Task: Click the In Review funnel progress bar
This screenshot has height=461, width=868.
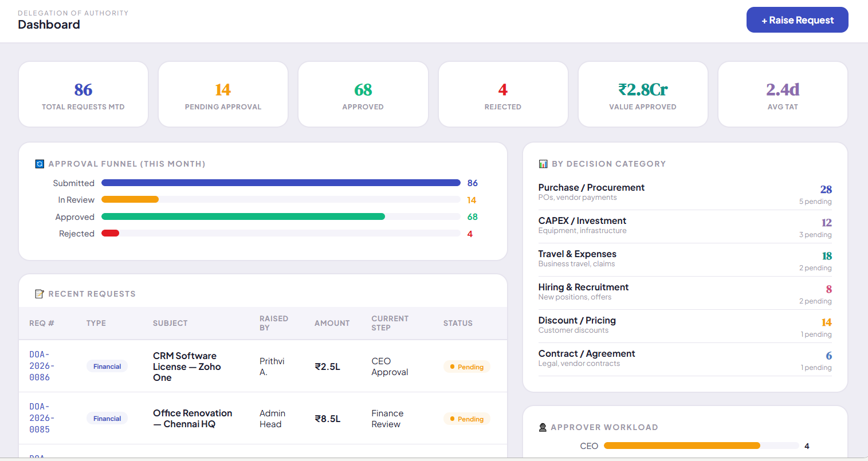Action: pos(281,200)
